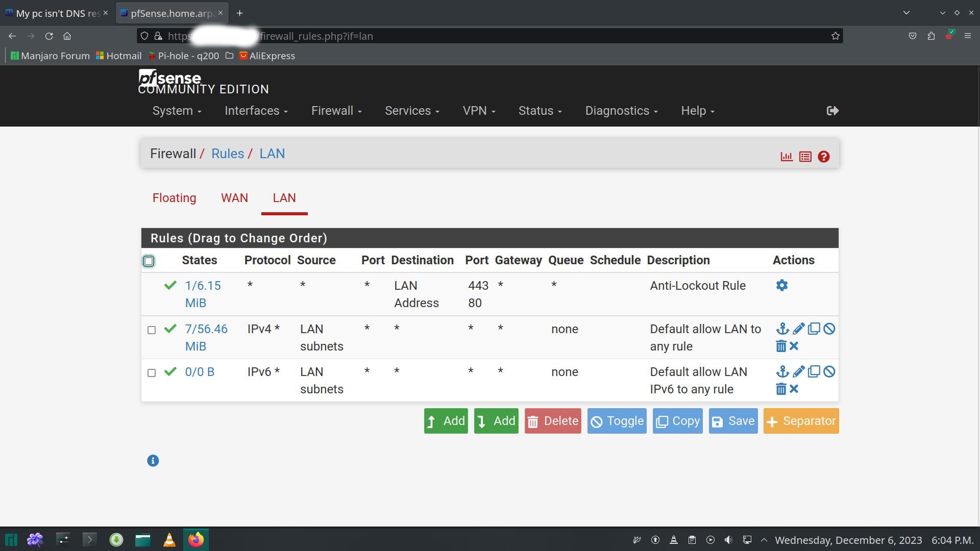Viewport: 980px width, 551px height.
Task: Click anchor icon for IPv4 LAN rule
Action: (x=782, y=329)
